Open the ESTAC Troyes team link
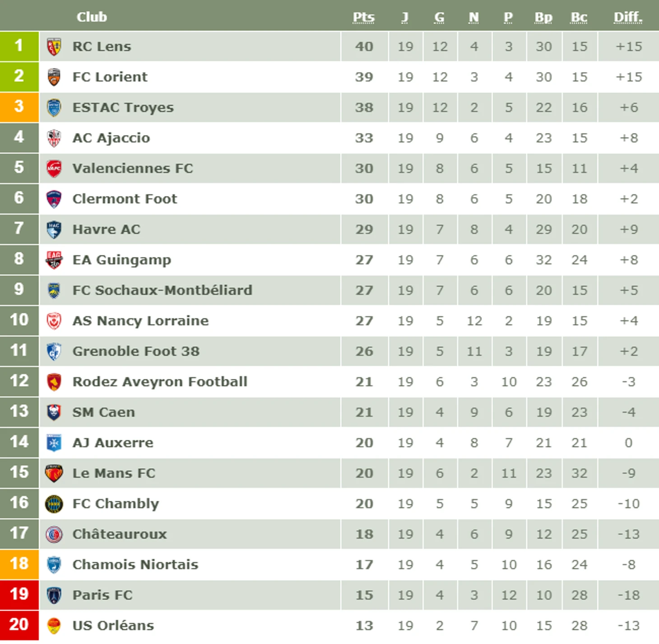This screenshot has height=644, width=659. coord(123,107)
